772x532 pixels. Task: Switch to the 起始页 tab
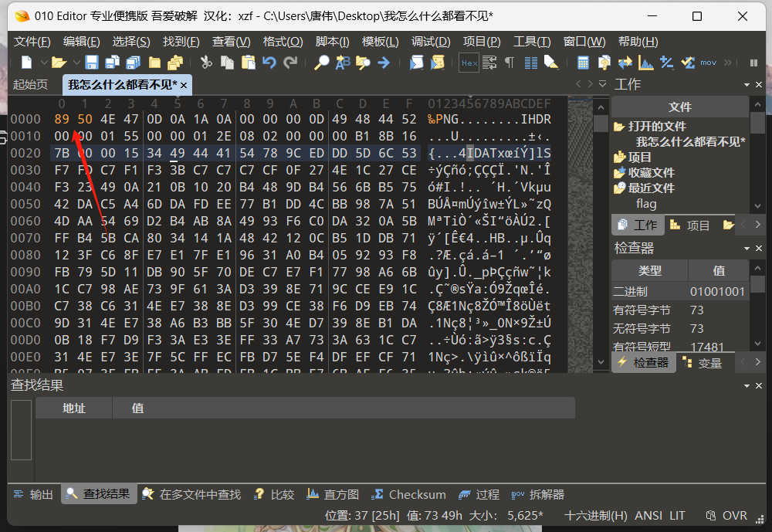(x=31, y=85)
